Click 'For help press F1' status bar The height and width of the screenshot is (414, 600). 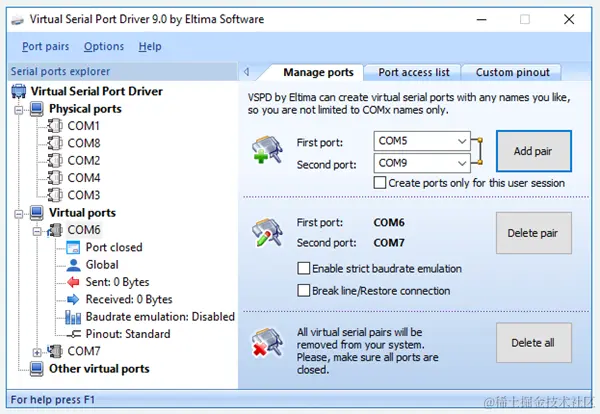coord(52,400)
